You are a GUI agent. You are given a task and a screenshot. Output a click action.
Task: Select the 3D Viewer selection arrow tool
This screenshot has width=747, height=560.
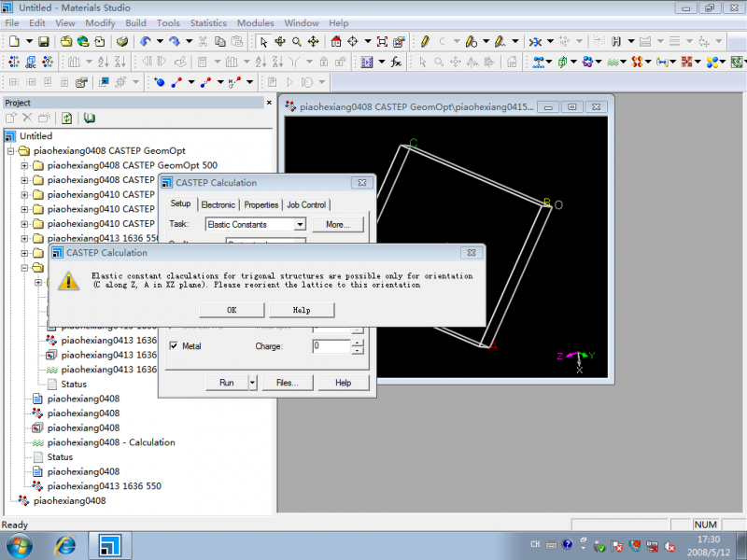coord(264,41)
